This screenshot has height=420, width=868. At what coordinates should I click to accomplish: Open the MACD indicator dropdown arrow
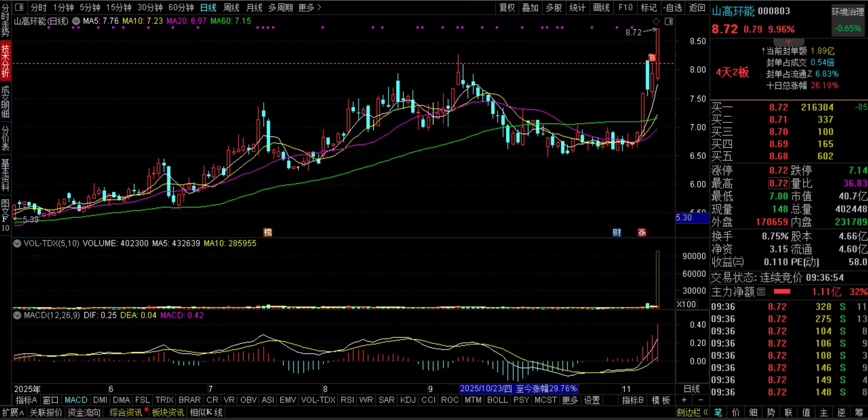[17, 315]
